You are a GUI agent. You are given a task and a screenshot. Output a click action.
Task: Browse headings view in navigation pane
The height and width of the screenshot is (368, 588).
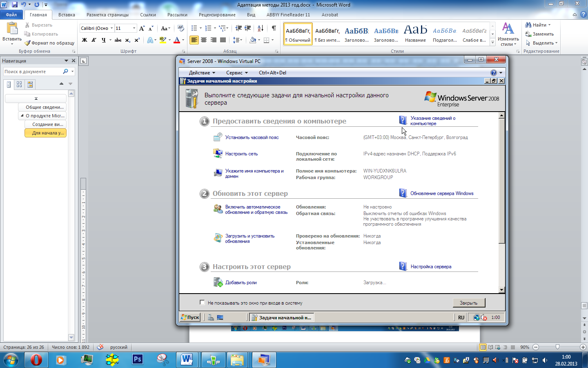(9, 84)
